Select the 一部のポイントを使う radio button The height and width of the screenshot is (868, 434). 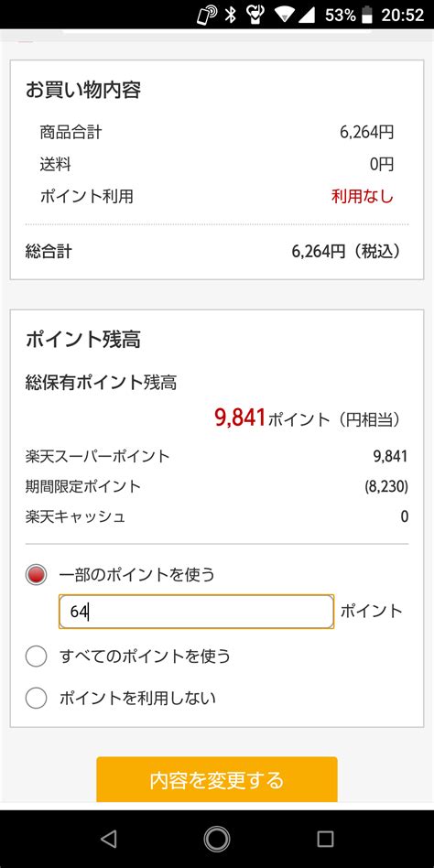pos(36,575)
